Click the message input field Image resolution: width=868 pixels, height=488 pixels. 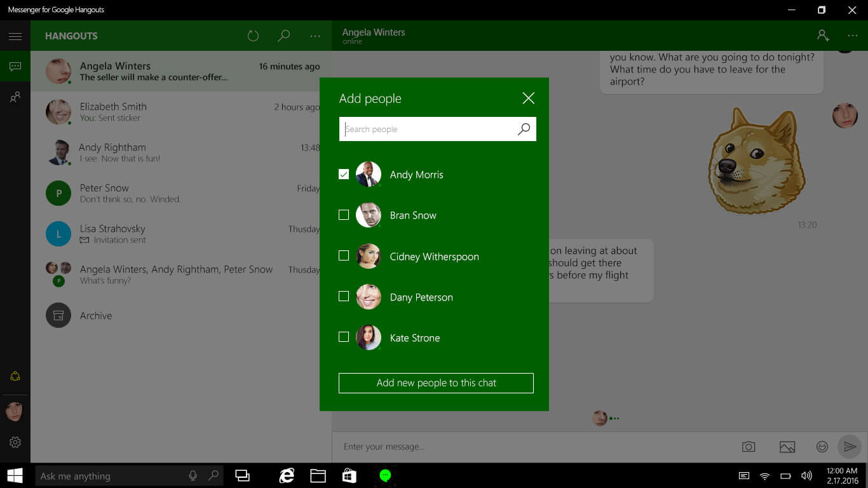pyautogui.click(x=534, y=447)
